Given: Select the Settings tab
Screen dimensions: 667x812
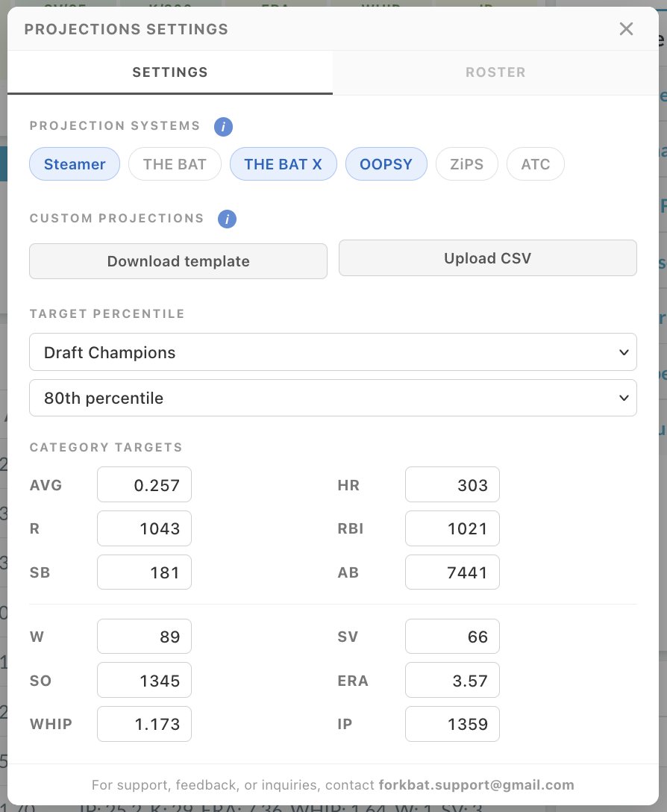Looking at the screenshot, I should click(170, 72).
